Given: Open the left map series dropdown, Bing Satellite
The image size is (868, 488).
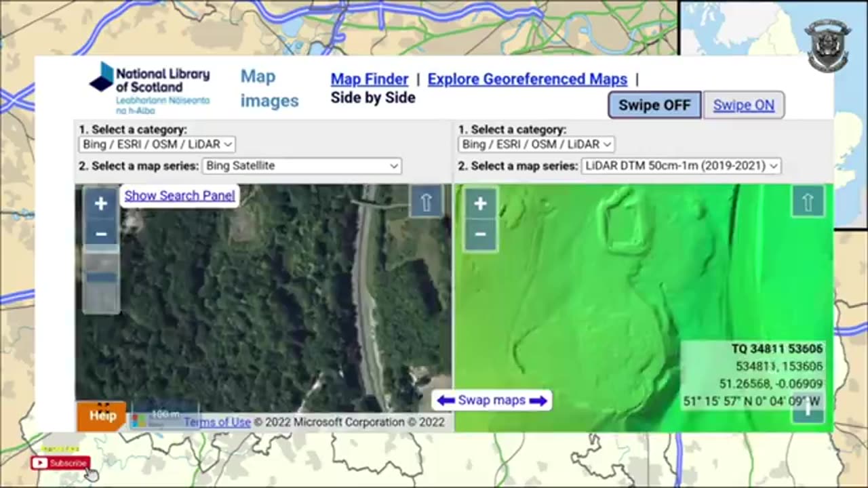Looking at the screenshot, I should [301, 165].
